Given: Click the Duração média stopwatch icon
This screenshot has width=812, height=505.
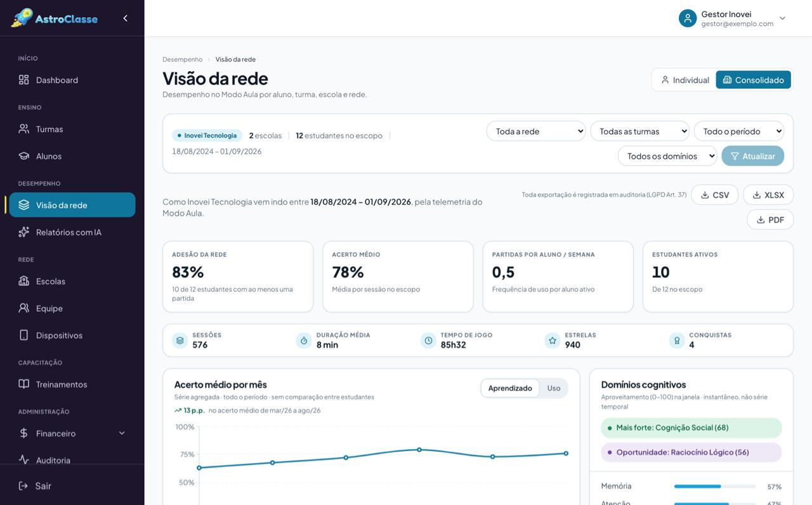Looking at the screenshot, I should pyautogui.click(x=304, y=341).
